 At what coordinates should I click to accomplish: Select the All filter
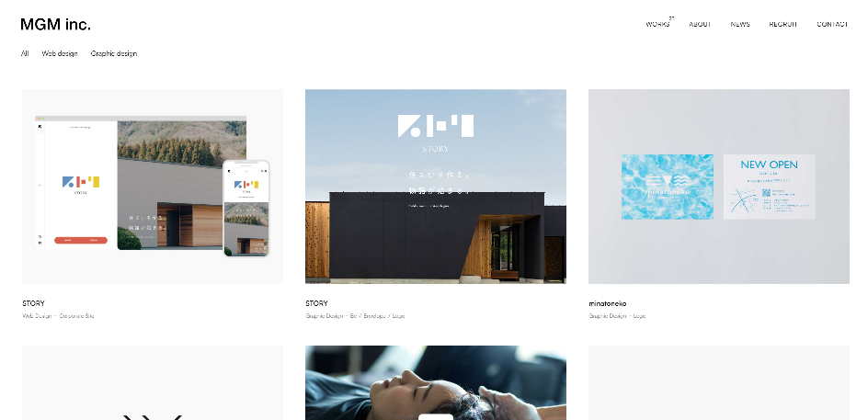tap(25, 53)
